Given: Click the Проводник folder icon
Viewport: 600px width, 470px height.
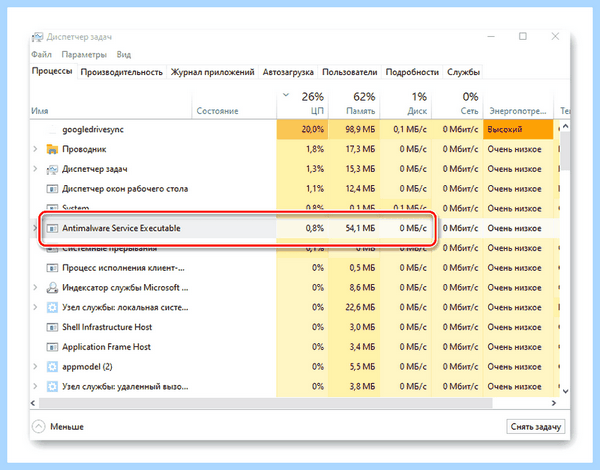Looking at the screenshot, I should pyautogui.click(x=52, y=149).
